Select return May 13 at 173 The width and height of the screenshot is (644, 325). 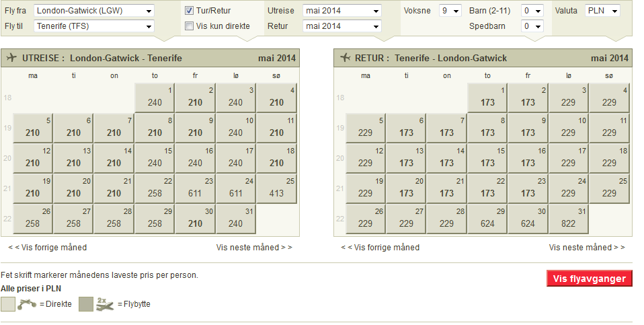(406, 159)
